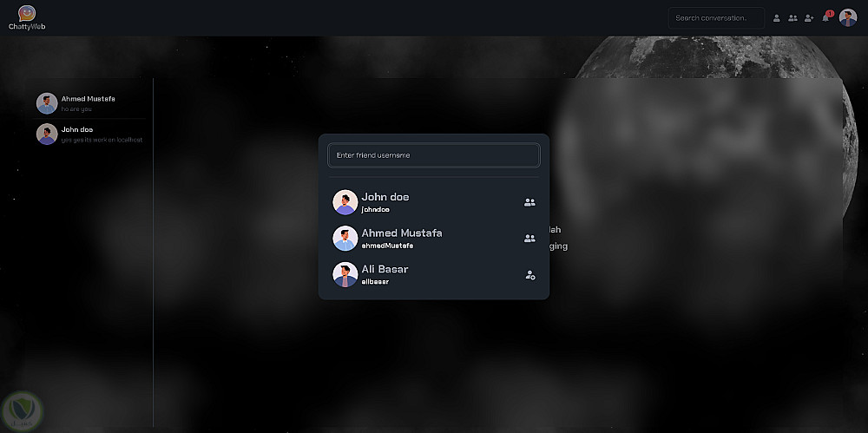
Task: Click the shield watermark badge in corner
Action: 23,412
